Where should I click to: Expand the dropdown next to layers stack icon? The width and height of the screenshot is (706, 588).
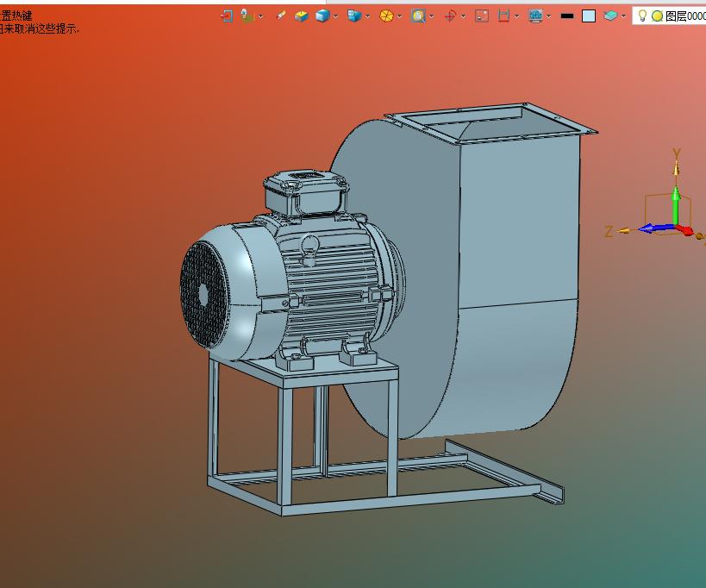click(x=623, y=16)
